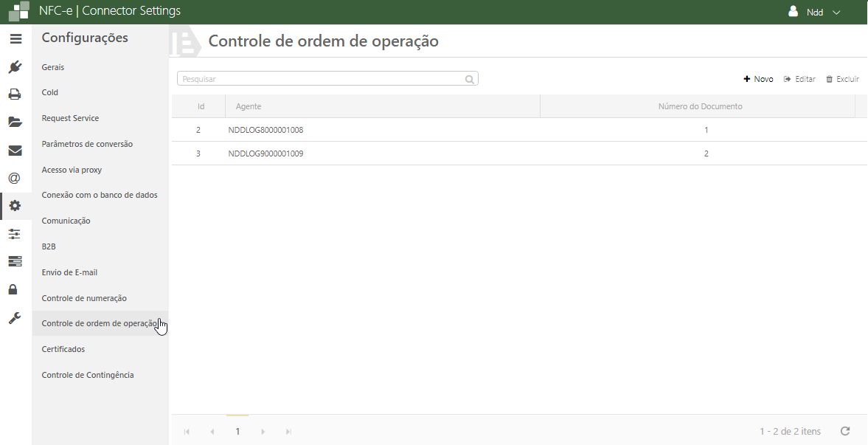
Task: Click the open folder sidebar icon
Action: click(15, 123)
